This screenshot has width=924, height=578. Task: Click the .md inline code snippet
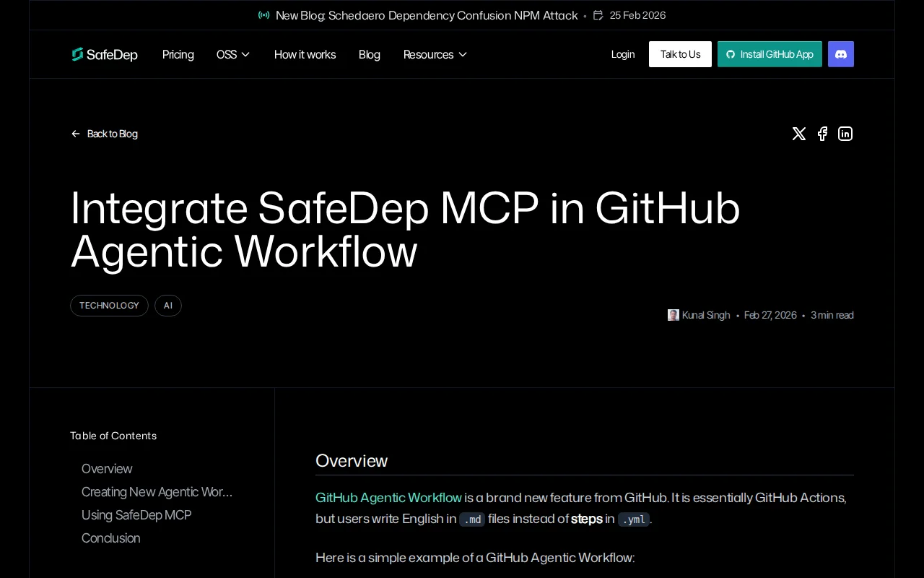coord(472,519)
